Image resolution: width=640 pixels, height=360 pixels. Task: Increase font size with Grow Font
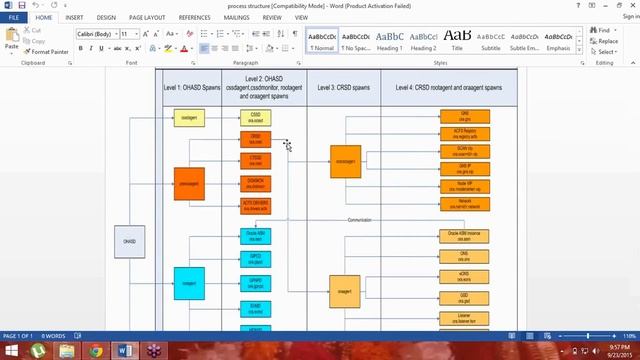point(146,34)
